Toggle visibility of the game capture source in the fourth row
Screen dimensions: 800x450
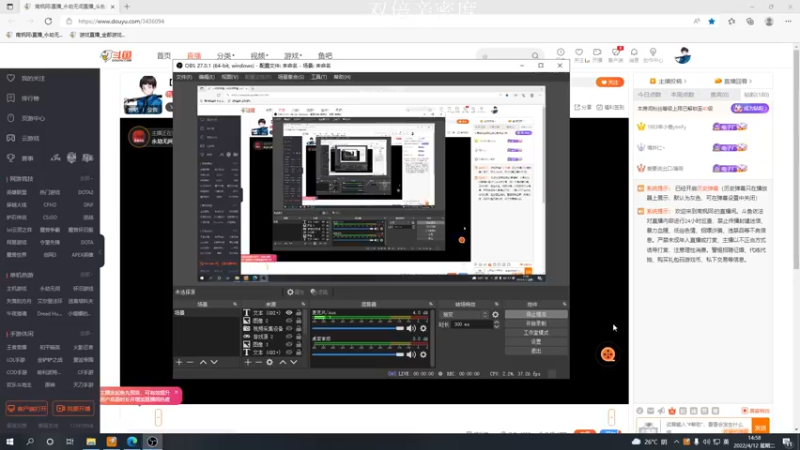click(289, 337)
